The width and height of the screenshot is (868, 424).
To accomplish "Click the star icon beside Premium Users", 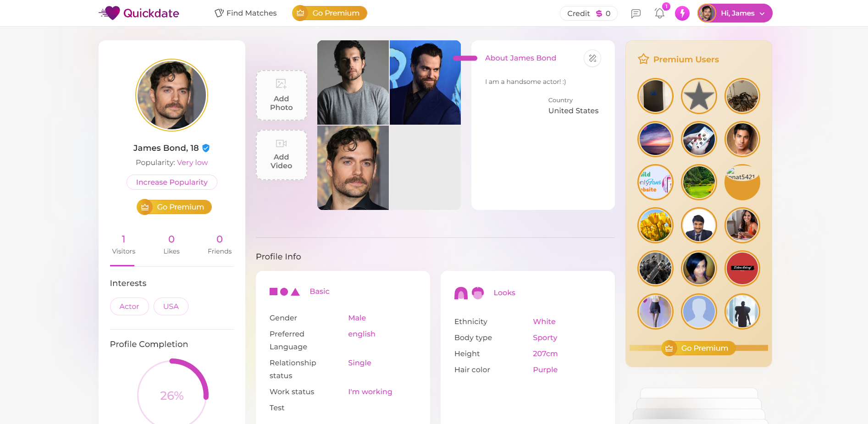I will coord(644,59).
